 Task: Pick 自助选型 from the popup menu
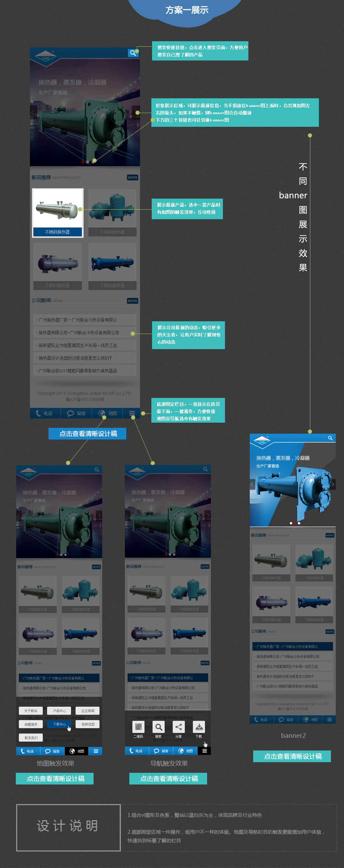pos(88,724)
